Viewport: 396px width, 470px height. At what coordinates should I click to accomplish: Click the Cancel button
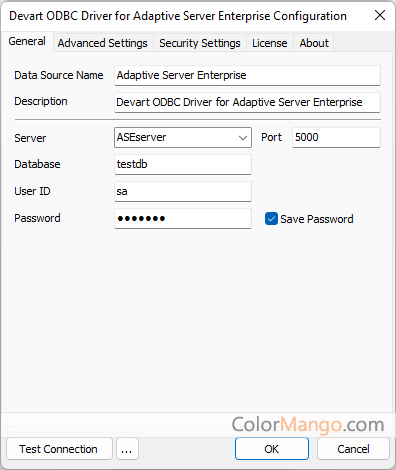click(353, 449)
